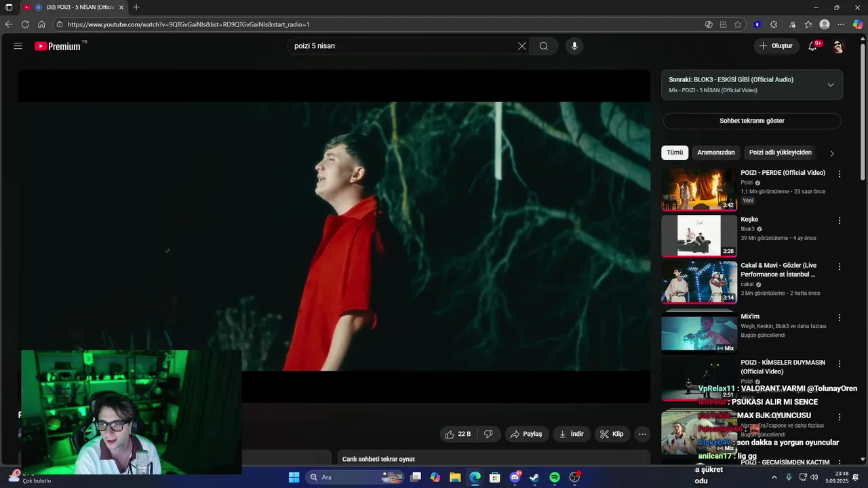Select the Tümü filter chip
Screen dimensions: 868x488
point(675,152)
